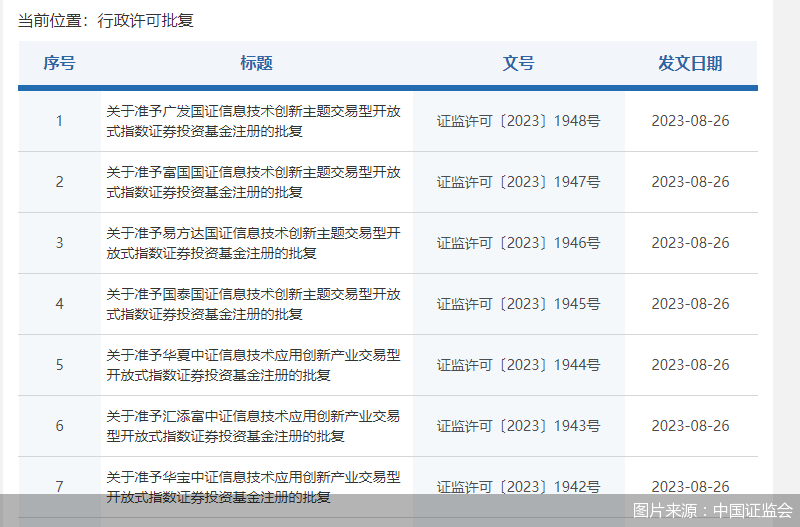Viewport: 800px width, 527px height.
Task: Select the row number 3 cell
Action: pyautogui.click(x=59, y=243)
